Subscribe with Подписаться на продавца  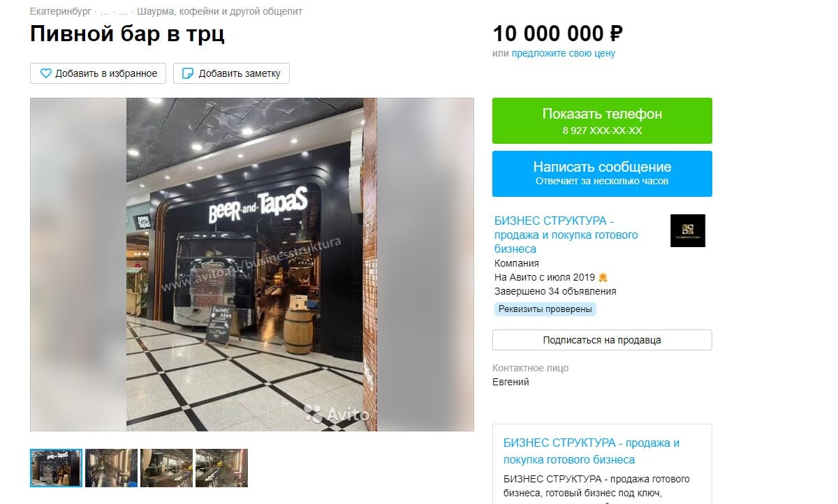[602, 340]
